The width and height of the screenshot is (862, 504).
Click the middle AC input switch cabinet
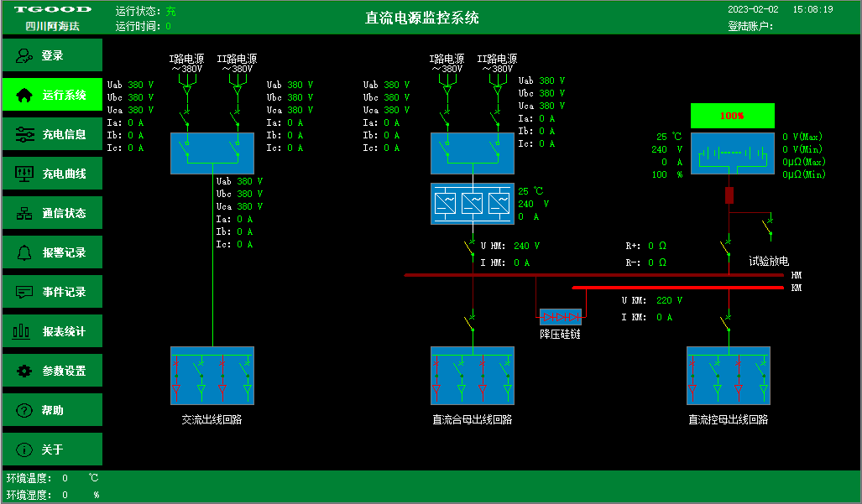tap(472, 153)
